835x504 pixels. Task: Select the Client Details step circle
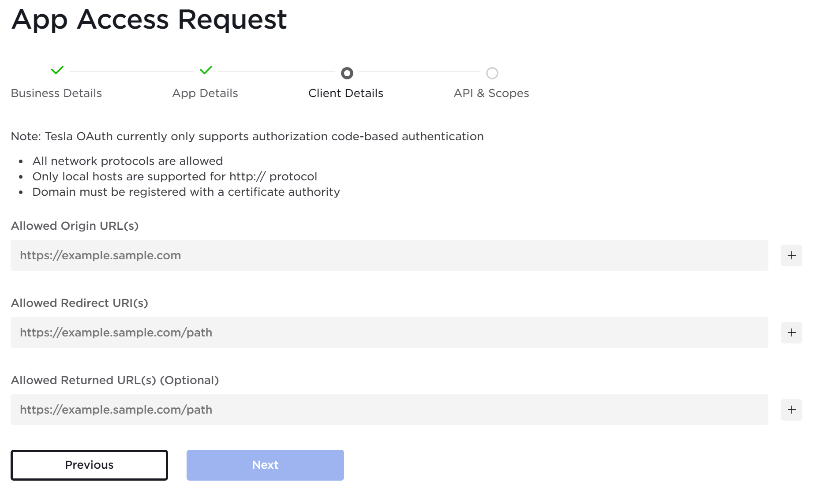coord(347,73)
